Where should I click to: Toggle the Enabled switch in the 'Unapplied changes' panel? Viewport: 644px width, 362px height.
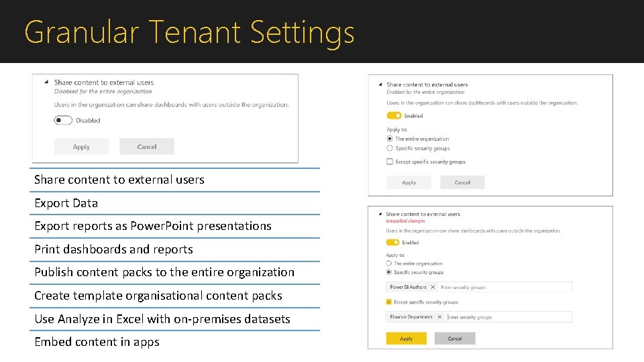pyautogui.click(x=392, y=243)
